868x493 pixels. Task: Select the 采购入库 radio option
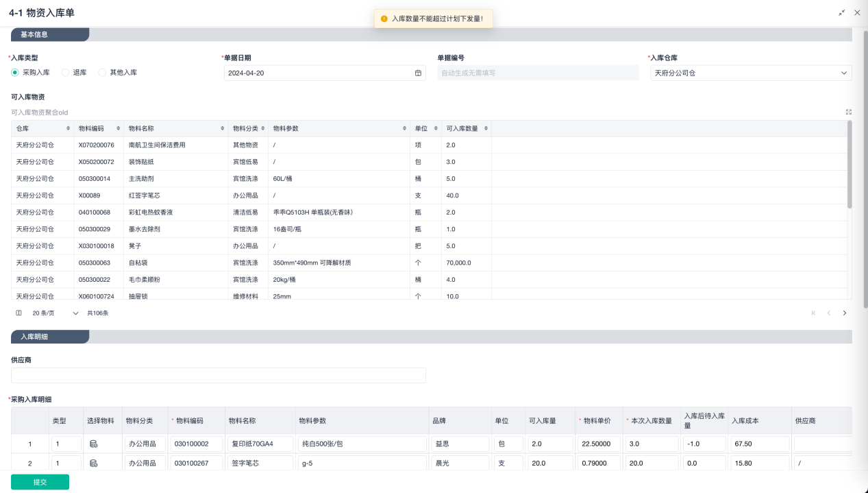pyautogui.click(x=15, y=72)
